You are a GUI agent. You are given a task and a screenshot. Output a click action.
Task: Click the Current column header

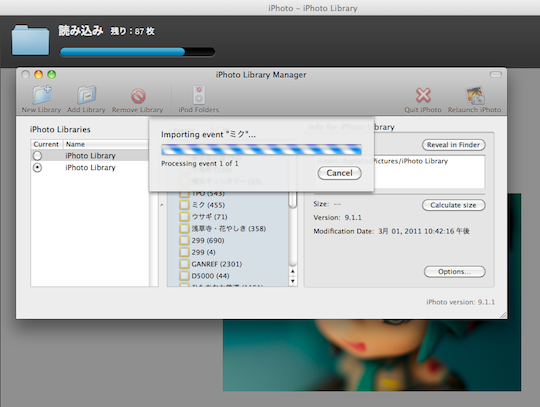click(46, 144)
